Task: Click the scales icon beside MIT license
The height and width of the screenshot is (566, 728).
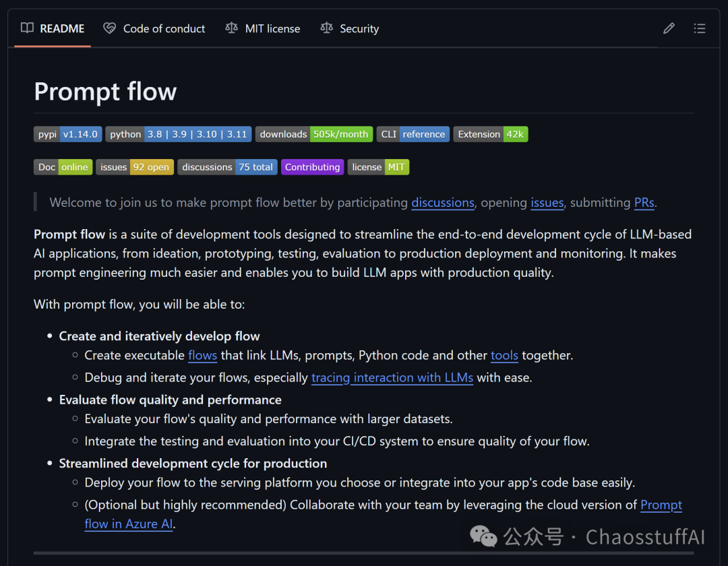Action: point(231,28)
